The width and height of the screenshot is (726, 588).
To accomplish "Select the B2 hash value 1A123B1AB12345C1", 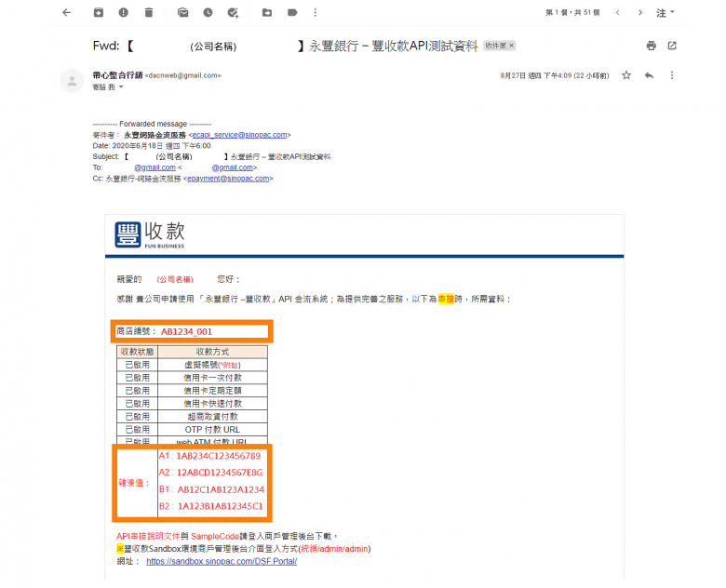I will [x=221, y=506].
